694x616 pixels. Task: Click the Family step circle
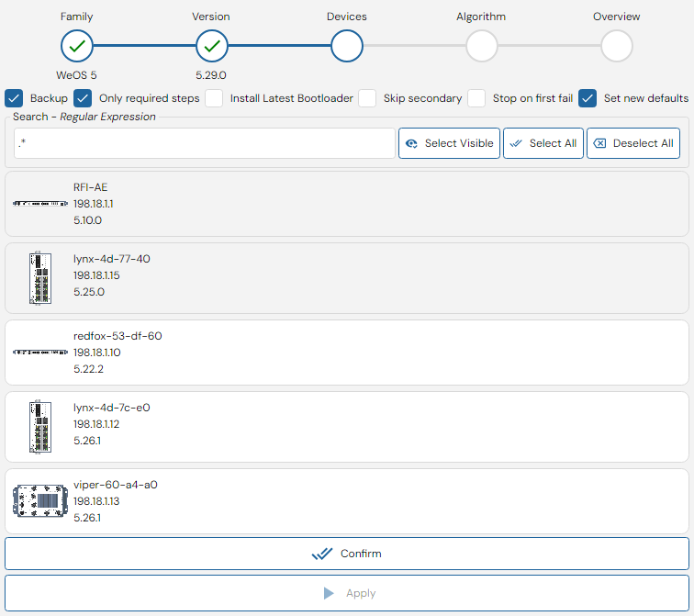coord(77,46)
